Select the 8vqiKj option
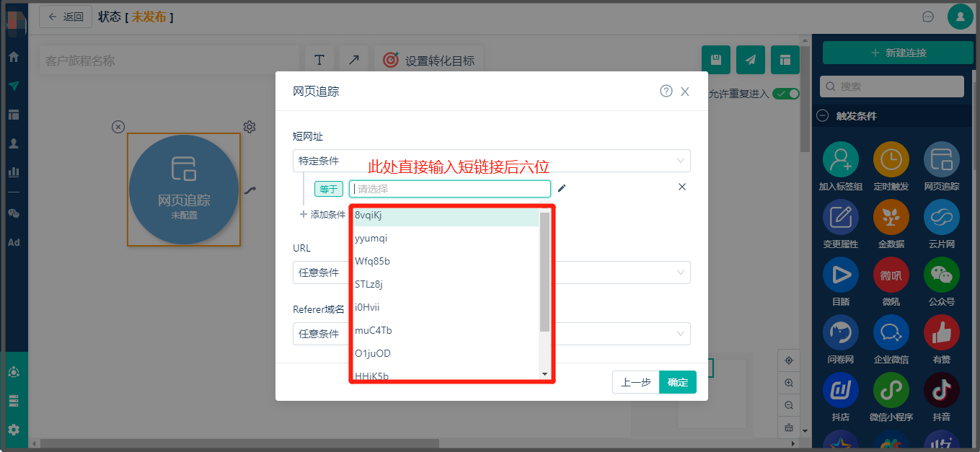Screen dimensions: 980x452 click(446, 215)
